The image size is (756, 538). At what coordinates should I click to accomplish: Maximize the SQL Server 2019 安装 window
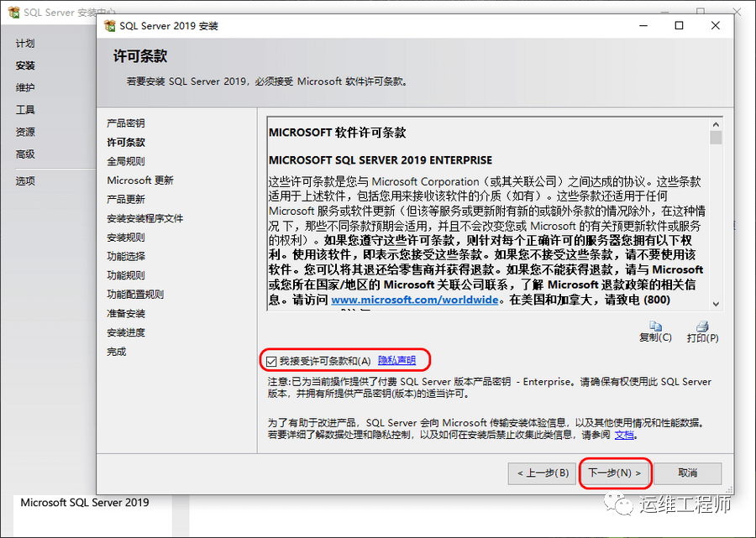pyautogui.click(x=679, y=25)
